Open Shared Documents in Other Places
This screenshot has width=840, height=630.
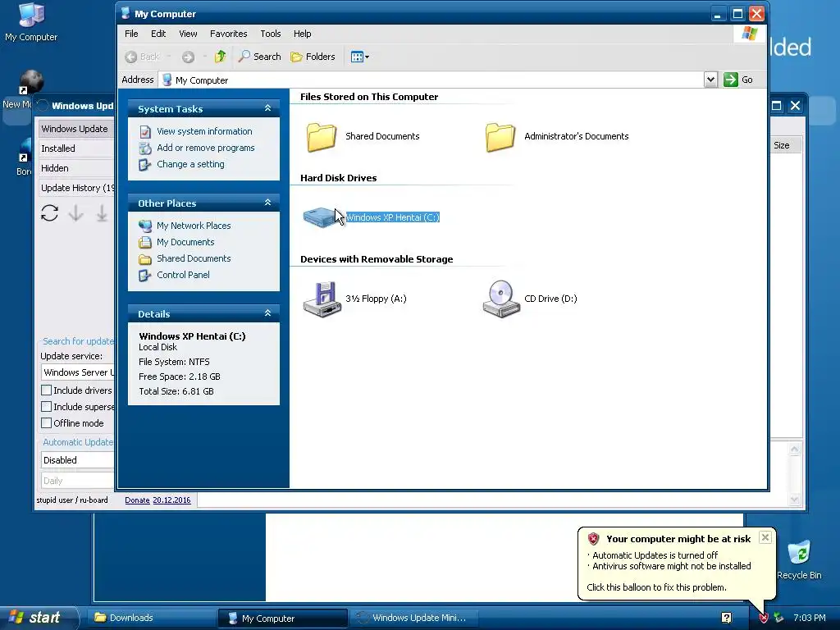click(x=194, y=258)
